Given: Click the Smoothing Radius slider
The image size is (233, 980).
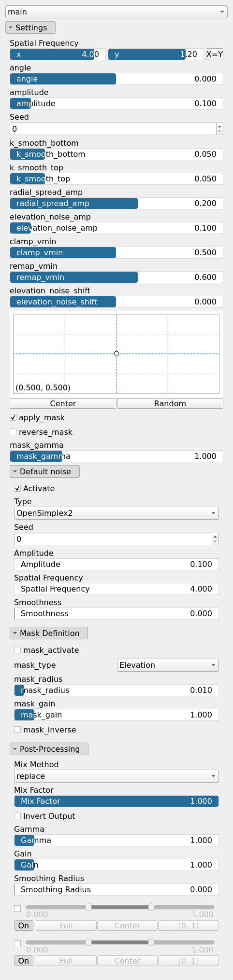Looking at the screenshot, I should (116, 889).
